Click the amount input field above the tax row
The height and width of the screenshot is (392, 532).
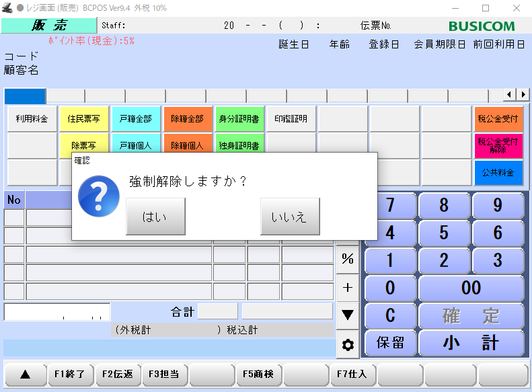click(x=57, y=312)
